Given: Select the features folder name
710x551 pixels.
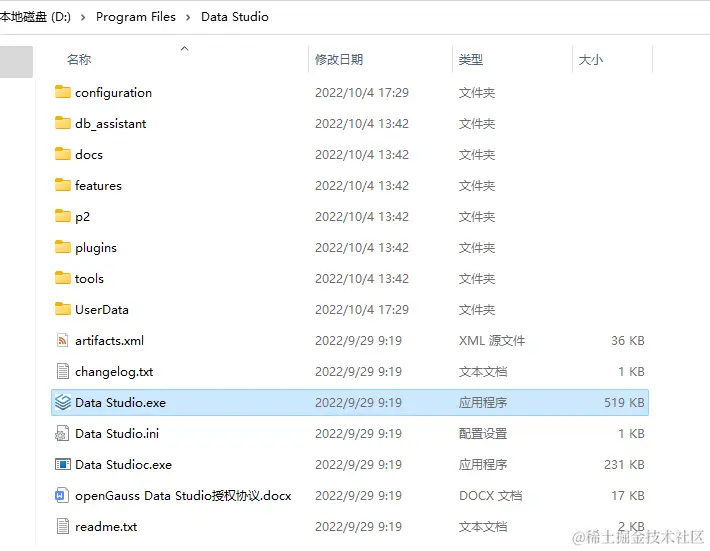Looking at the screenshot, I should [98, 186].
